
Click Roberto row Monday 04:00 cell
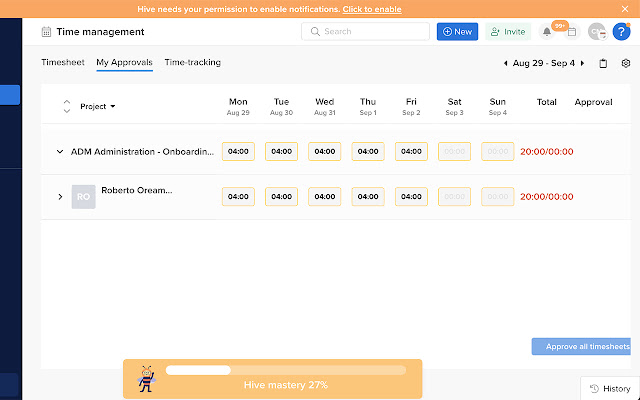coord(238,197)
